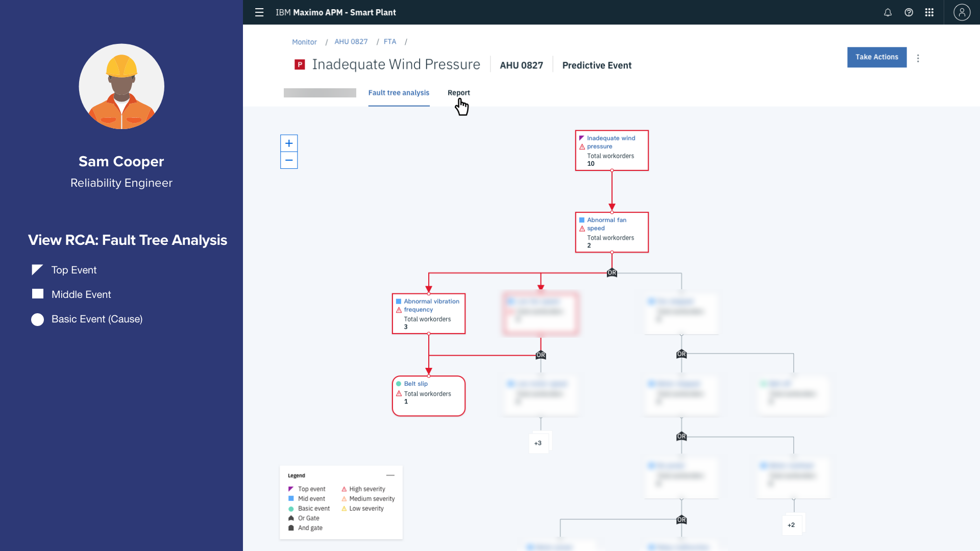Screen dimensions: 980x551
Task: Select the greyed-out first tab
Action: pos(320,93)
